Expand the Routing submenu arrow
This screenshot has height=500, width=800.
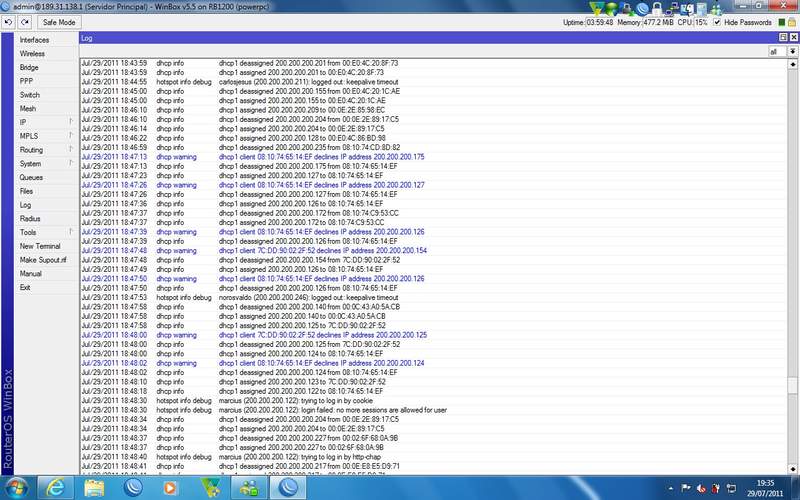71,149
